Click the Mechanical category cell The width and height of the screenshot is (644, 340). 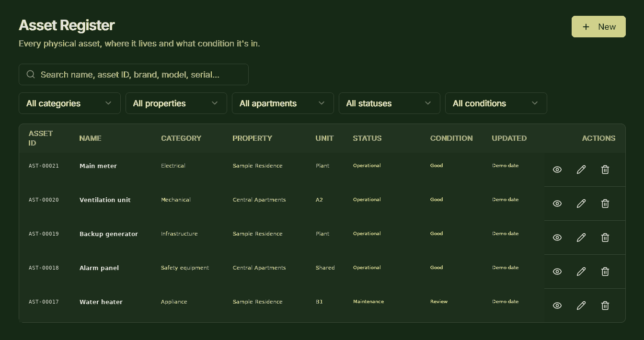tap(176, 200)
